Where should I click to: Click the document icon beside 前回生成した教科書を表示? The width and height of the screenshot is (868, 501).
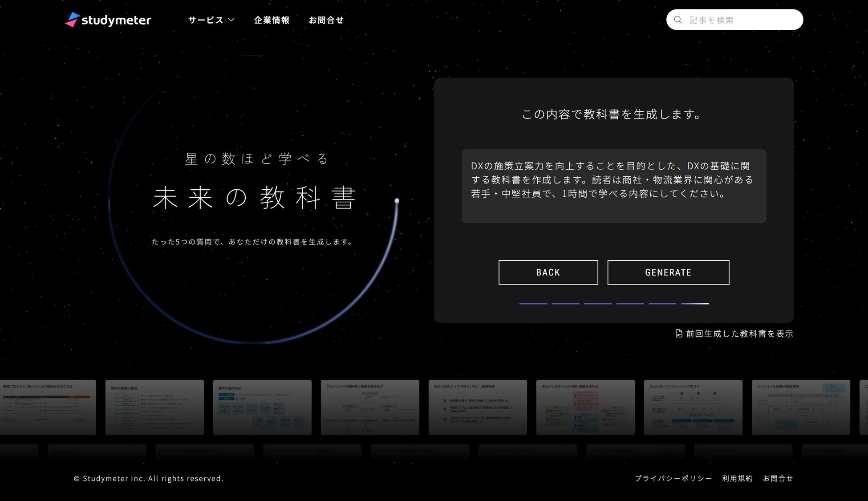[x=679, y=334]
